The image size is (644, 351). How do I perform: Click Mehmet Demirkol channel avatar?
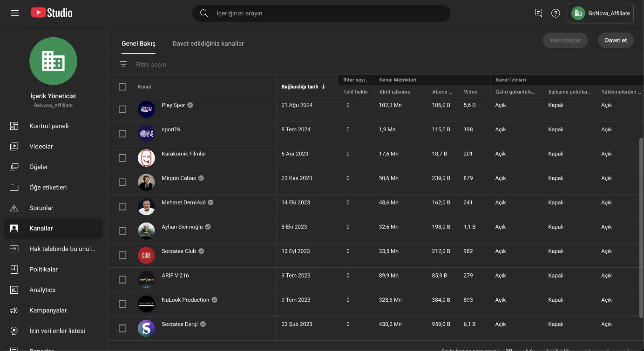(x=146, y=207)
